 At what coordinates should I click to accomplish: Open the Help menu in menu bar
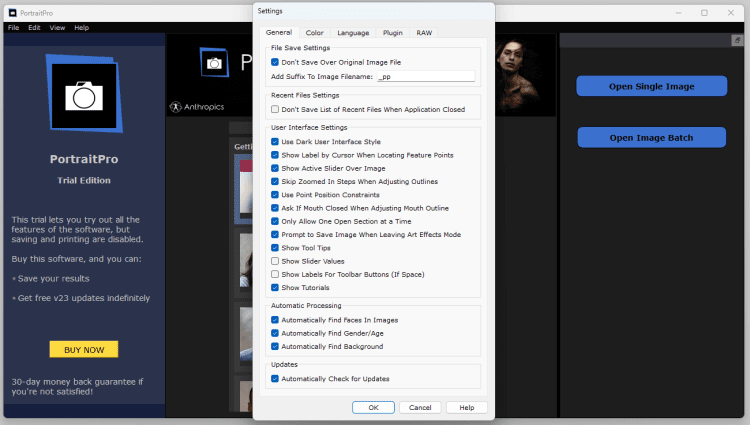pos(81,28)
